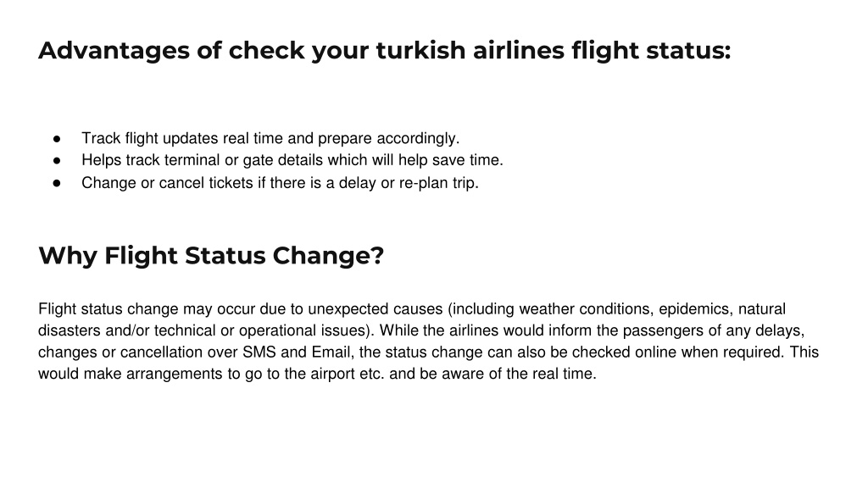Image resolution: width=868 pixels, height=488 pixels.
Task: Click the first bullet point marker
Action: click(x=57, y=138)
